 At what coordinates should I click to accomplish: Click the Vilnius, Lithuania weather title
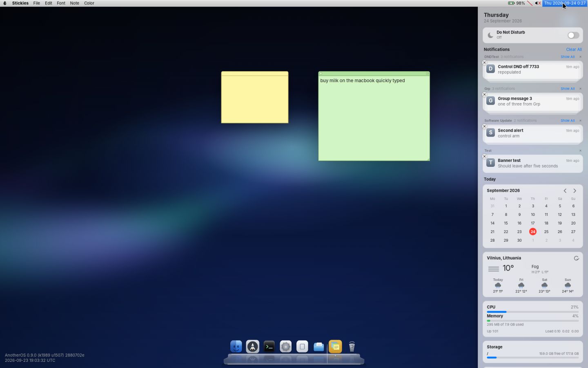coord(503,258)
